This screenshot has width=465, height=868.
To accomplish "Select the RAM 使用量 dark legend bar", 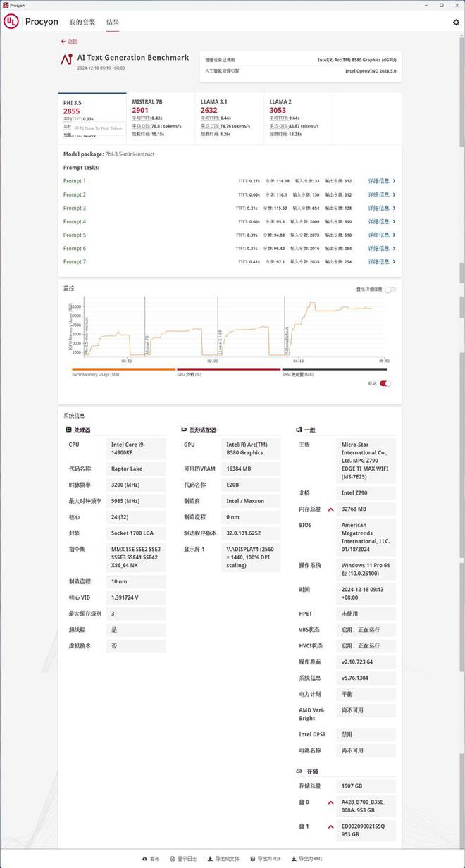I will [x=334, y=368].
